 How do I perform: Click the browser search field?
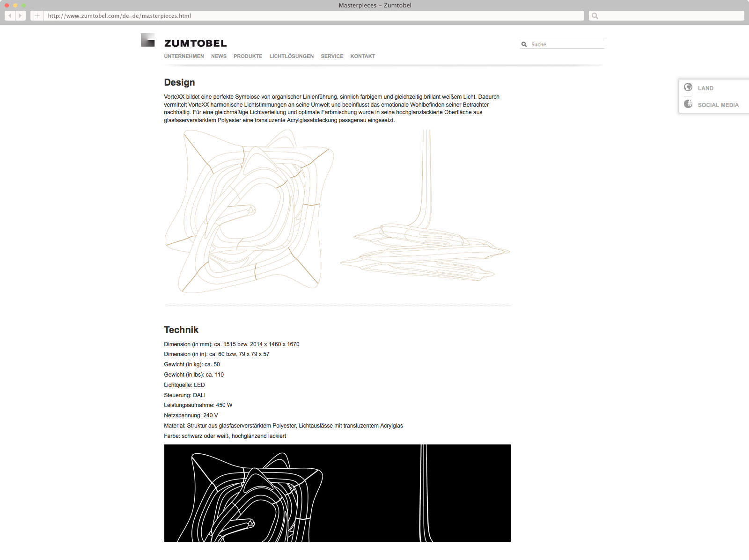tap(666, 16)
